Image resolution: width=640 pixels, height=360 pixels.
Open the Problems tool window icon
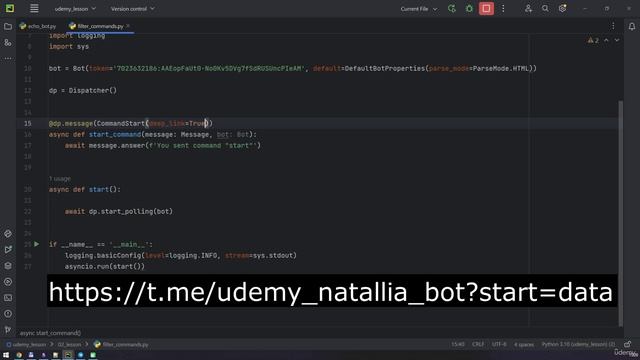(x=8, y=314)
